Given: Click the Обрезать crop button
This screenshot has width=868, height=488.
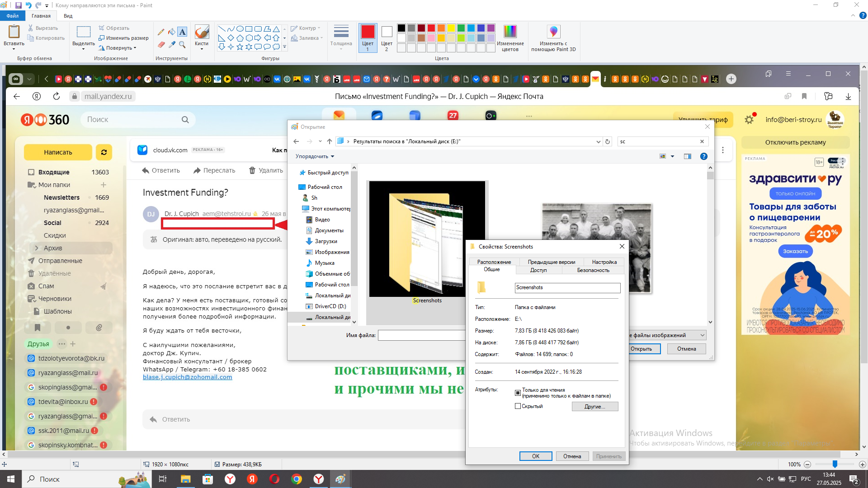Looking at the screenshot, I should click(x=114, y=28).
